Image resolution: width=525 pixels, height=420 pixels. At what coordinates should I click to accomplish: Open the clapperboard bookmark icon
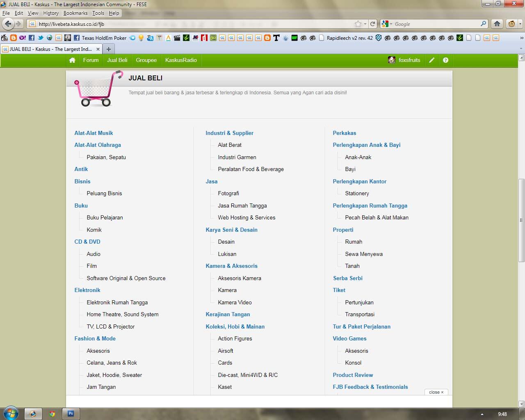click(177, 38)
